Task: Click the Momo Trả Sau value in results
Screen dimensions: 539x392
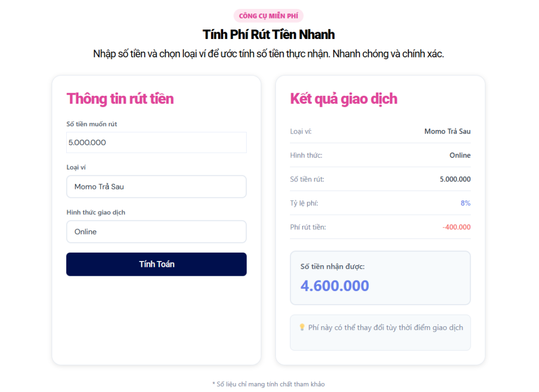Action: [x=447, y=131]
